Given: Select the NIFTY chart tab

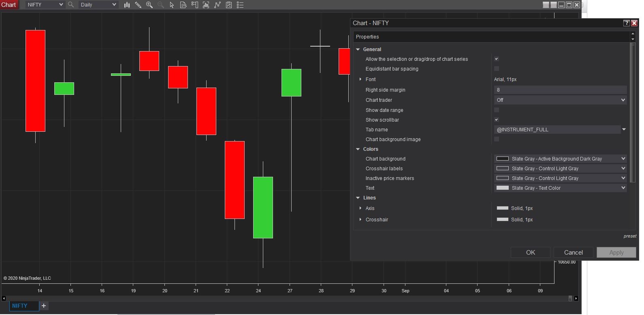Looking at the screenshot, I should point(24,306).
